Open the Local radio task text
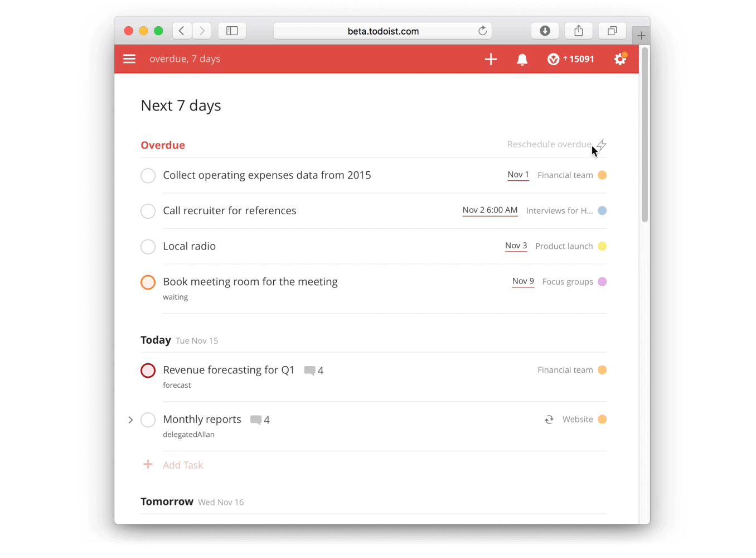Screen dimensions: 756x558 (189, 246)
